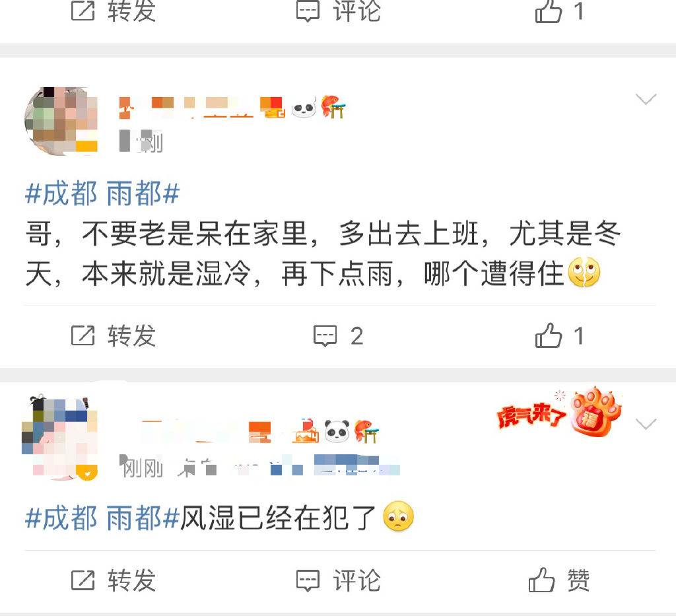
Task: Like the top post with the thumbs-up
Action: coord(549,11)
